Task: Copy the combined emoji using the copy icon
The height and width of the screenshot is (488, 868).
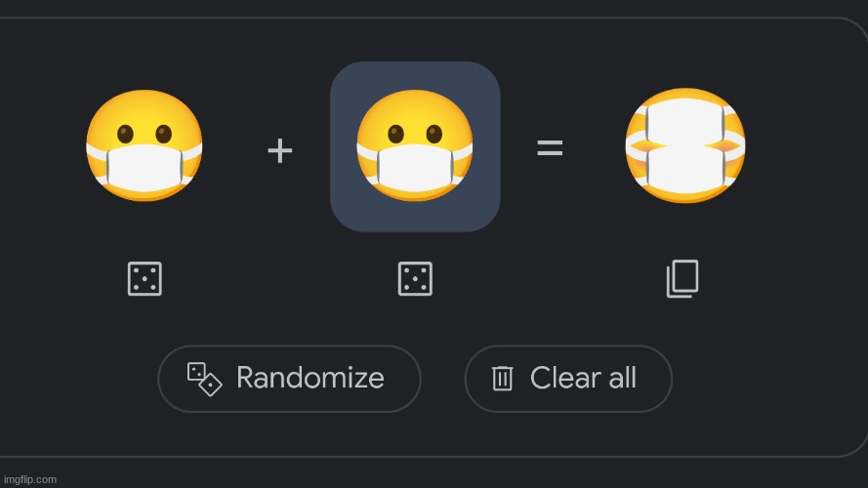Action: pos(682,279)
